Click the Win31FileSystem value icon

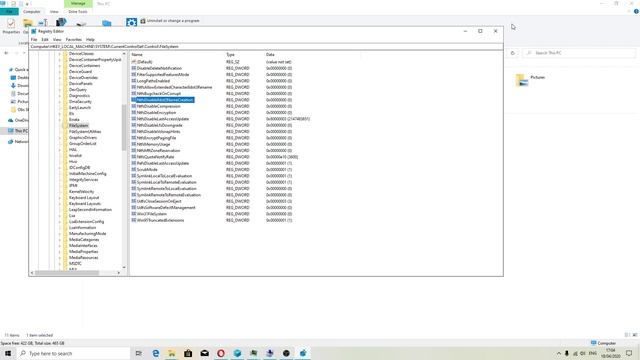(133, 214)
